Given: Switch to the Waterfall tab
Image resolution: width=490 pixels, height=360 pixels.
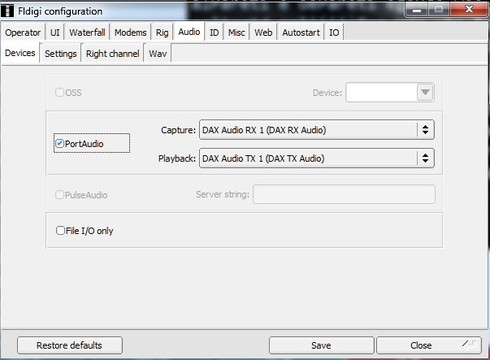Looking at the screenshot, I should (87, 32).
